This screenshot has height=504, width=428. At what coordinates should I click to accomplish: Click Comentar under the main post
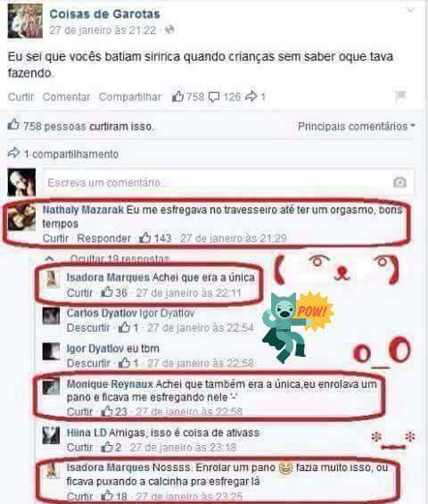click(x=66, y=96)
